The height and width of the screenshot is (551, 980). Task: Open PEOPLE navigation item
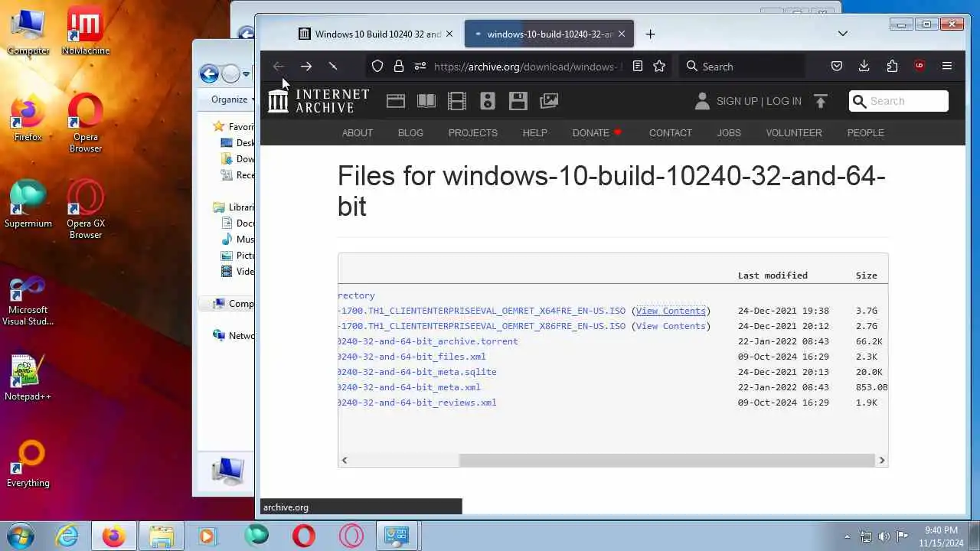[866, 132]
